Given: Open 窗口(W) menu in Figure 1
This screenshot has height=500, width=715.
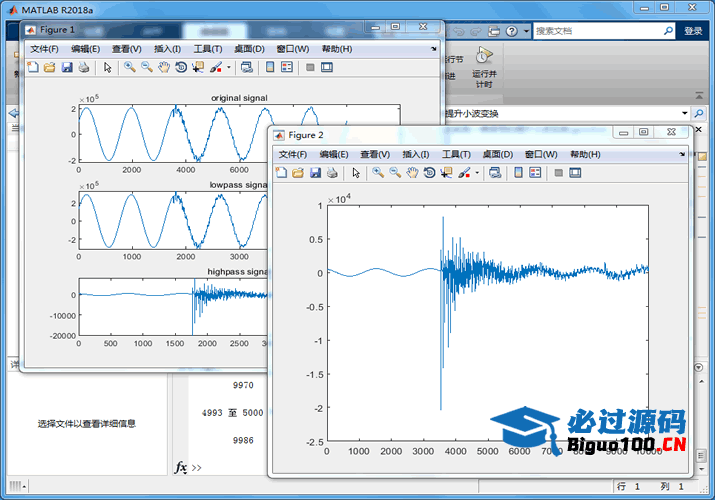Looking at the screenshot, I should (x=293, y=49).
